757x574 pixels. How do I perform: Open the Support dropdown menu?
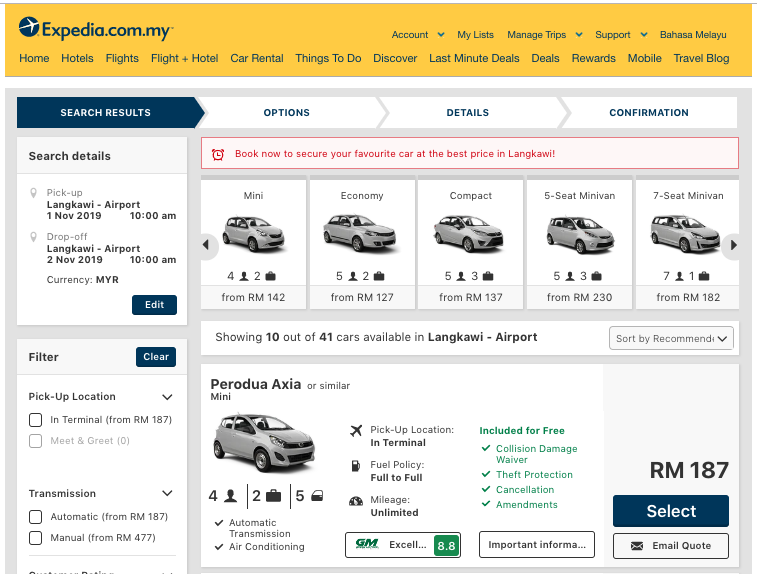[x=621, y=35]
